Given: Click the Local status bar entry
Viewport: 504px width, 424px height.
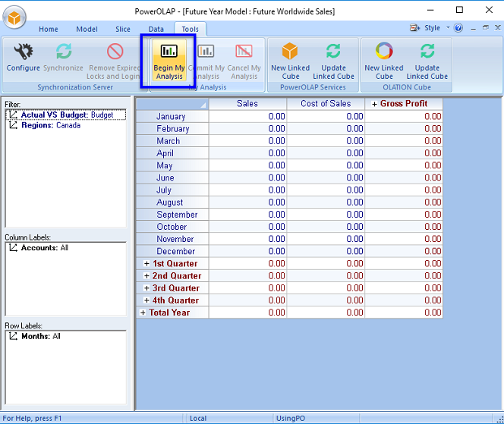Looking at the screenshot, I should (198, 418).
